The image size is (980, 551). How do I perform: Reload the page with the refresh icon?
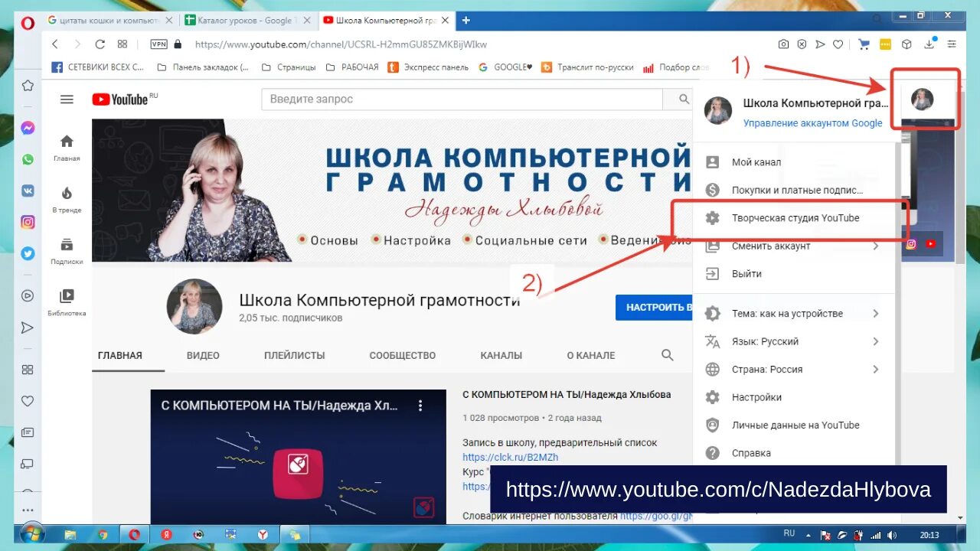100,44
